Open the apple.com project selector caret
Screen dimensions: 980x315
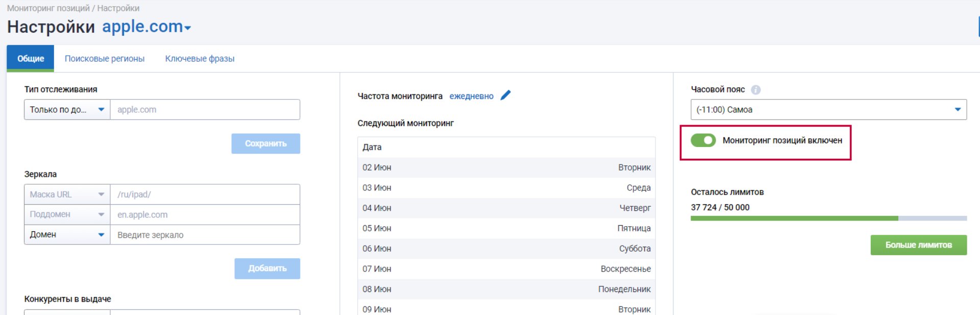click(188, 28)
